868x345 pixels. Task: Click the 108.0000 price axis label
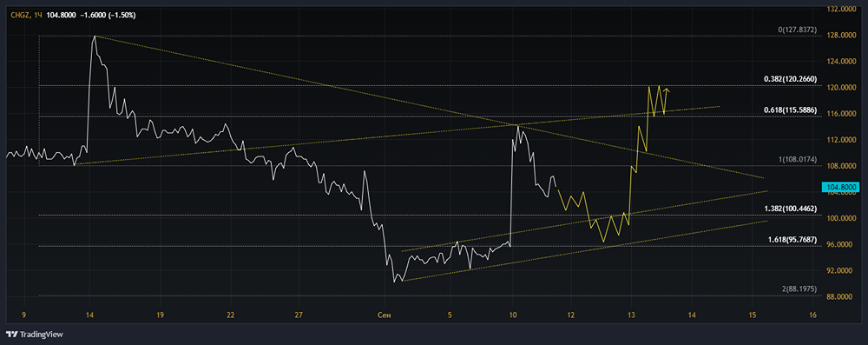[x=841, y=166]
